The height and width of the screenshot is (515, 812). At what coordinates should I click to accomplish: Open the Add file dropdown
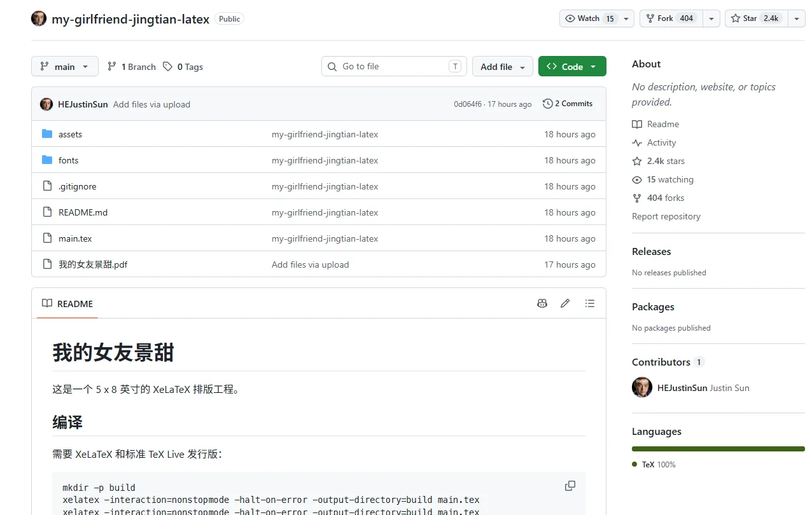pos(503,66)
